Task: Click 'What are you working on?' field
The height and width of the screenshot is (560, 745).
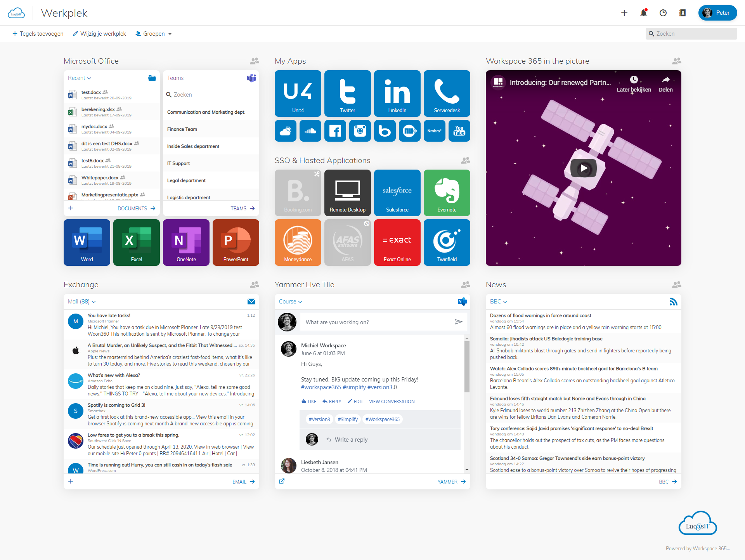Action: (x=383, y=322)
